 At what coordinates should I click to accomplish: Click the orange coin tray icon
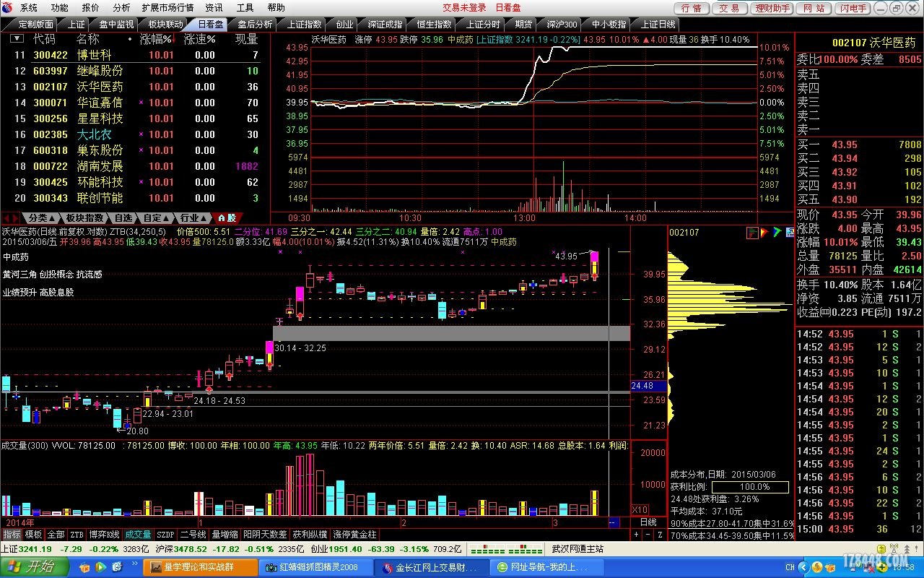(x=816, y=567)
